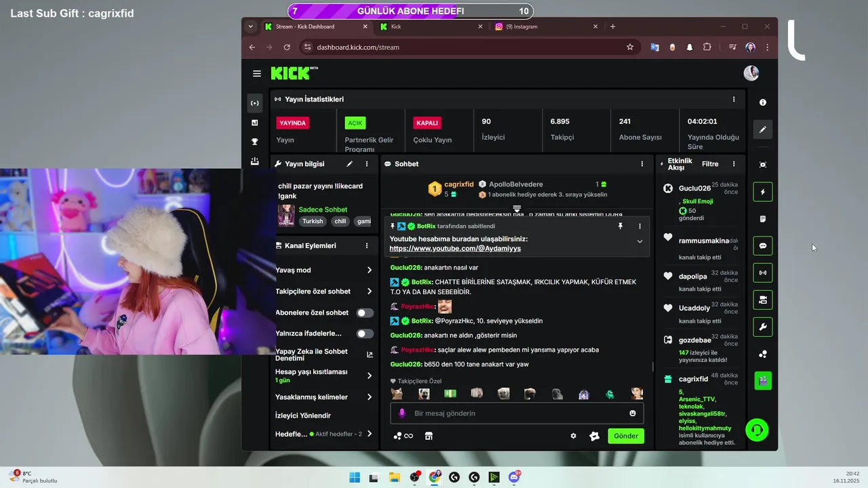Click the green clapperboard clip icon
The height and width of the screenshot is (488, 868).
(x=763, y=381)
